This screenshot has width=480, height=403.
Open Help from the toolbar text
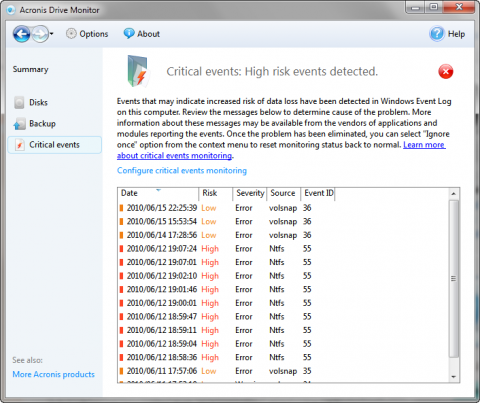point(456,34)
